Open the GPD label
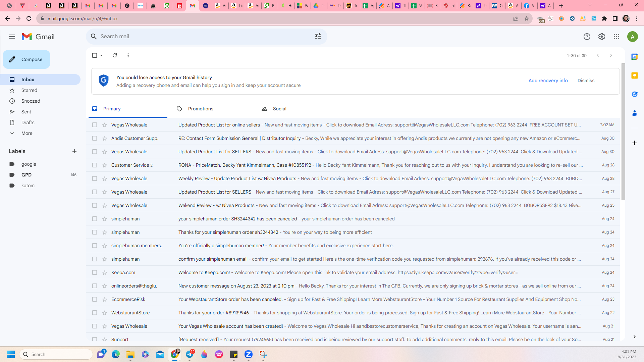 click(40, 175)
